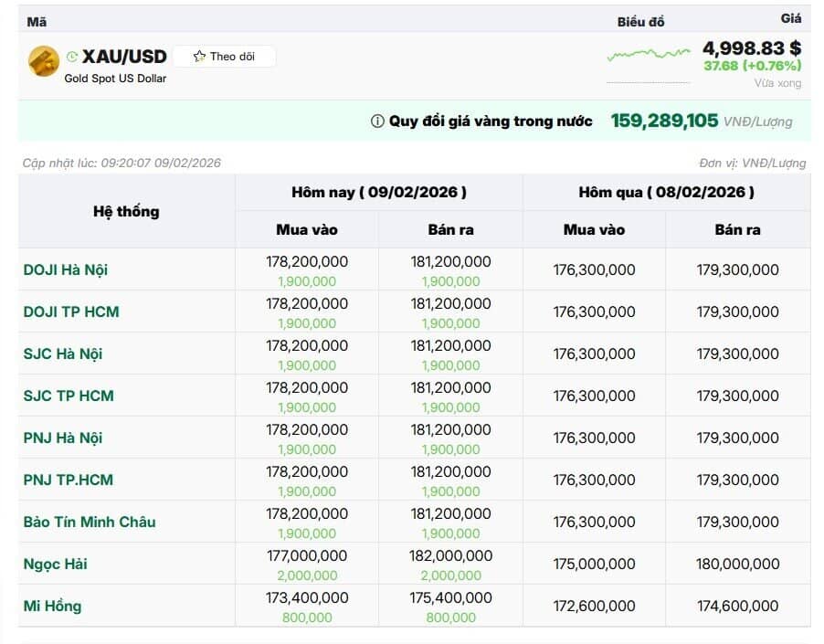Select the Ngọc Hải system name
824x644 pixels.
click(56, 564)
